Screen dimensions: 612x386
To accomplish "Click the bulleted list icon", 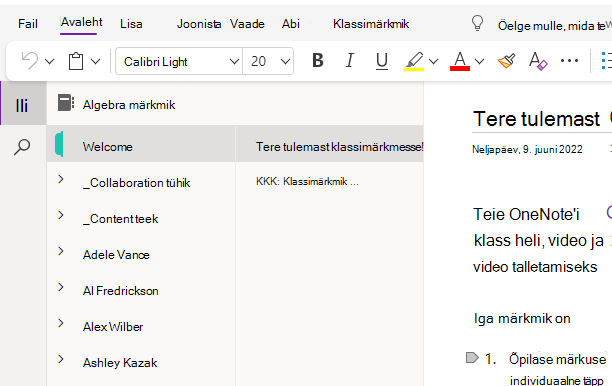I will pyautogui.click(x=607, y=61).
